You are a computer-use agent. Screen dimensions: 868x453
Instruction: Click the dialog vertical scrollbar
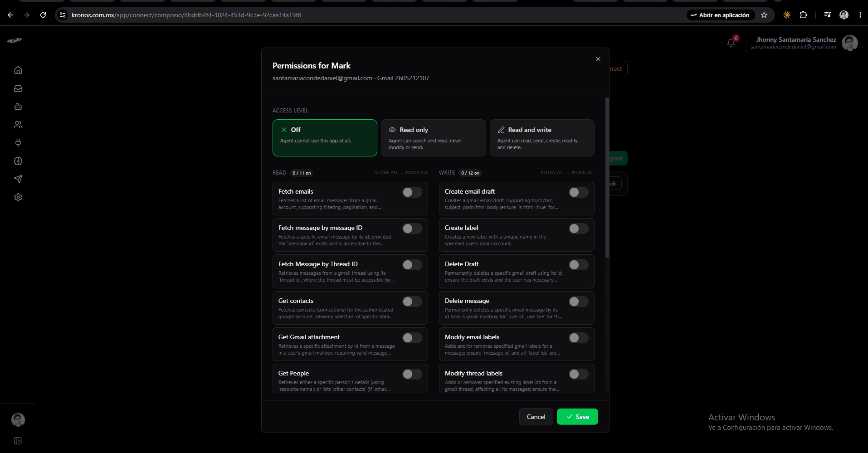(607, 178)
